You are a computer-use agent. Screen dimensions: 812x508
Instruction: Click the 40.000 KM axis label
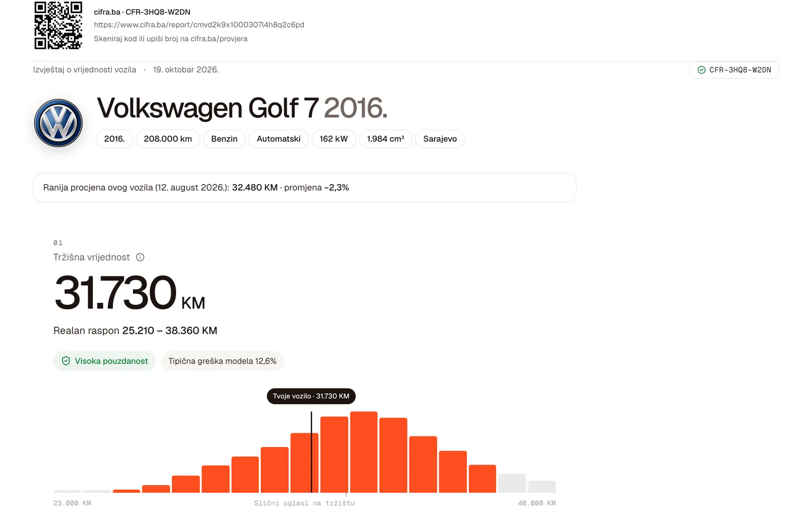[537, 503]
